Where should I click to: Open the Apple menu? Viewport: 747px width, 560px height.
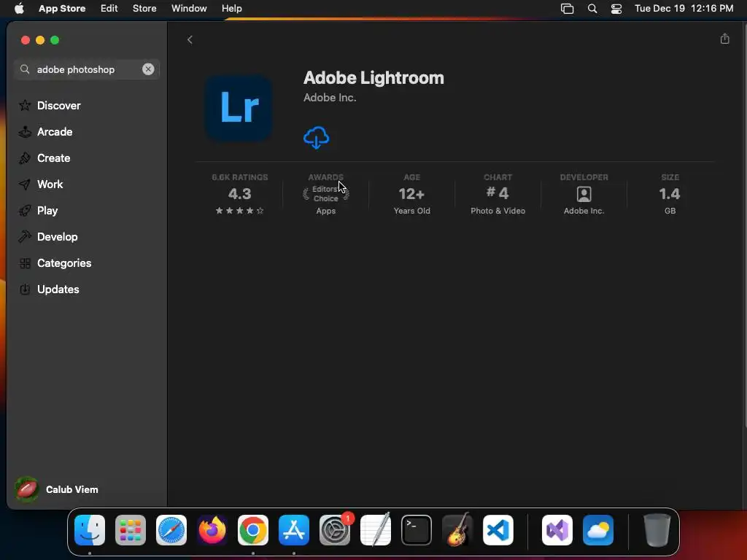click(x=19, y=8)
